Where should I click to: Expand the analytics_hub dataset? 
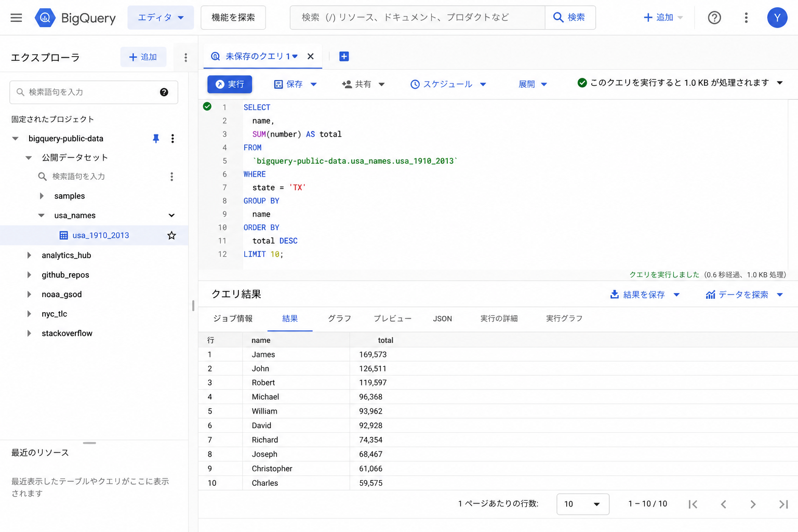pyautogui.click(x=29, y=256)
